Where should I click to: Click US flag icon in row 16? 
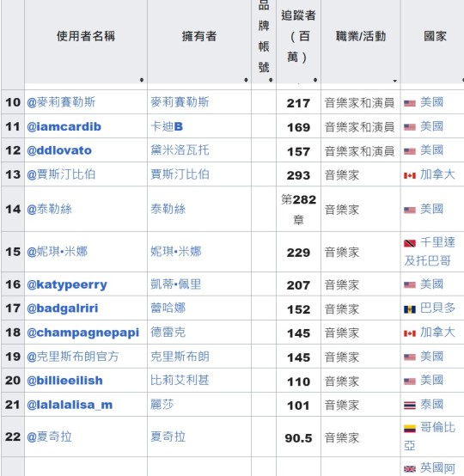coord(410,285)
